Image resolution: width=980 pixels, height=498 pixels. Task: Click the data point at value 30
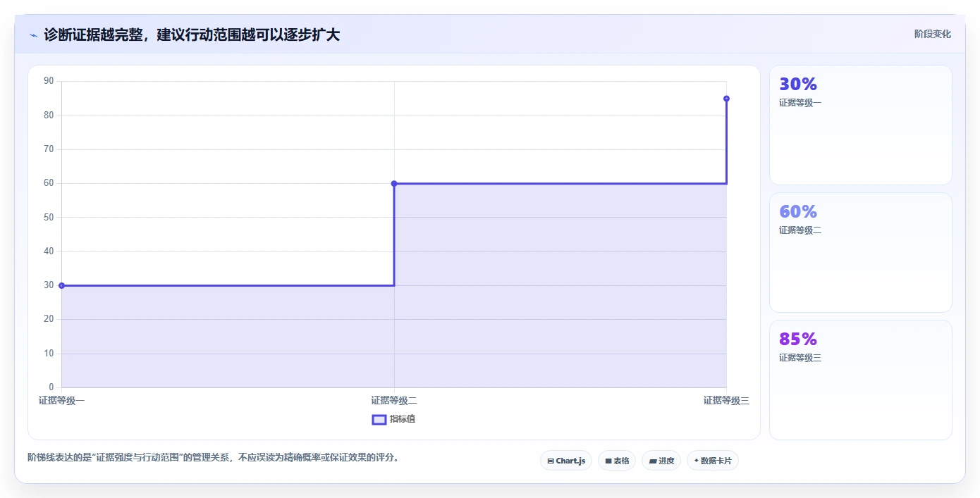coord(61,285)
